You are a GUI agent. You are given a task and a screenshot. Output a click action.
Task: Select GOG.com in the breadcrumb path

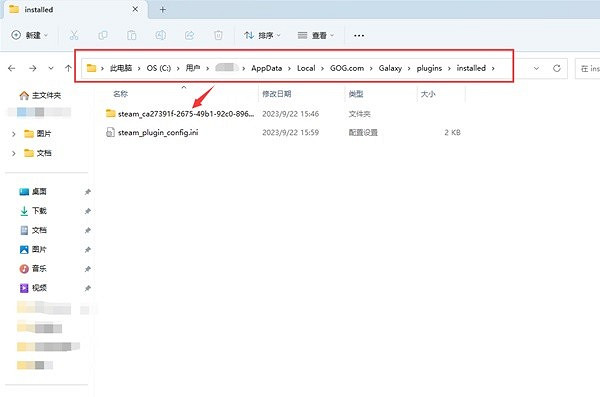coord(347,68)
